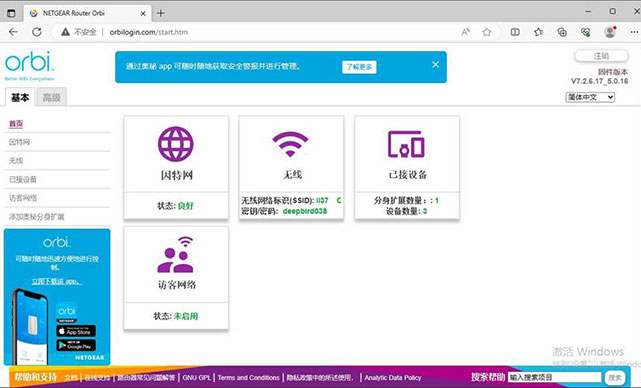Open the privacy policy footer link
This screenshot has height=388, width=641.
(320, 378)
